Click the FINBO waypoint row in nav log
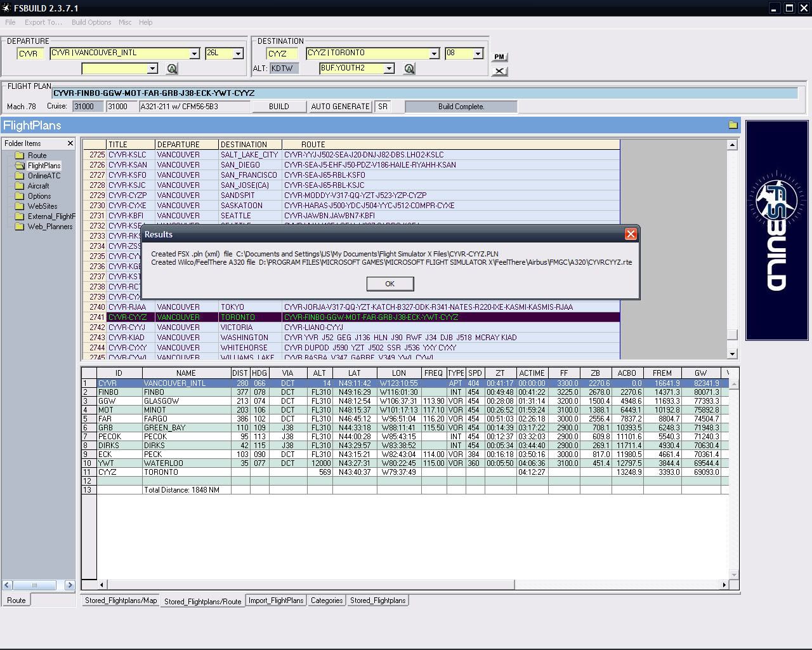The image size is (812, 650). (405, 392)
